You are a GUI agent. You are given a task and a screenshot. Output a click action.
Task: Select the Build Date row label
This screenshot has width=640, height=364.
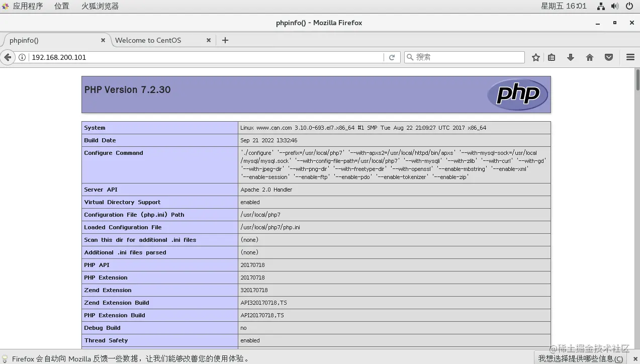point(100,140)
